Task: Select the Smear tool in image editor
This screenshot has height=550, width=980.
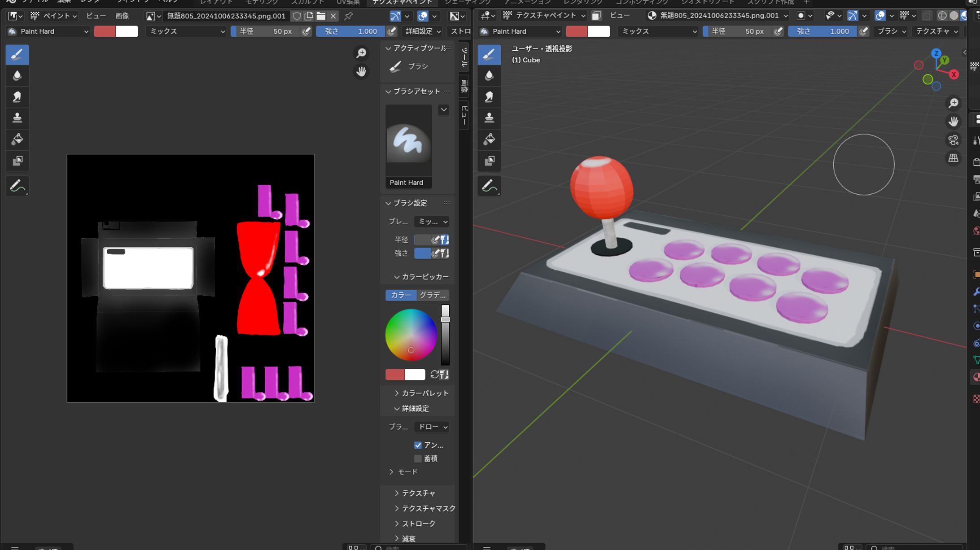Action: click(x=17, y=96)
